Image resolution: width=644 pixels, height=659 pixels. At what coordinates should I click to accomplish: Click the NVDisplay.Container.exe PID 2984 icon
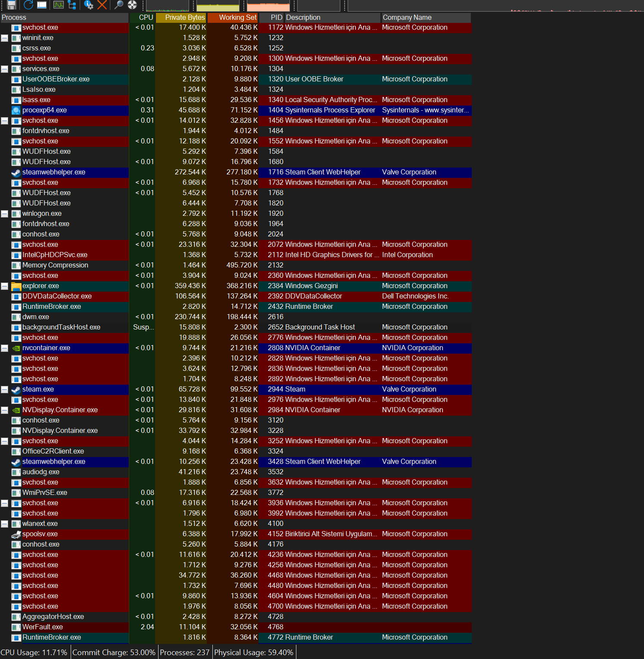16,410
